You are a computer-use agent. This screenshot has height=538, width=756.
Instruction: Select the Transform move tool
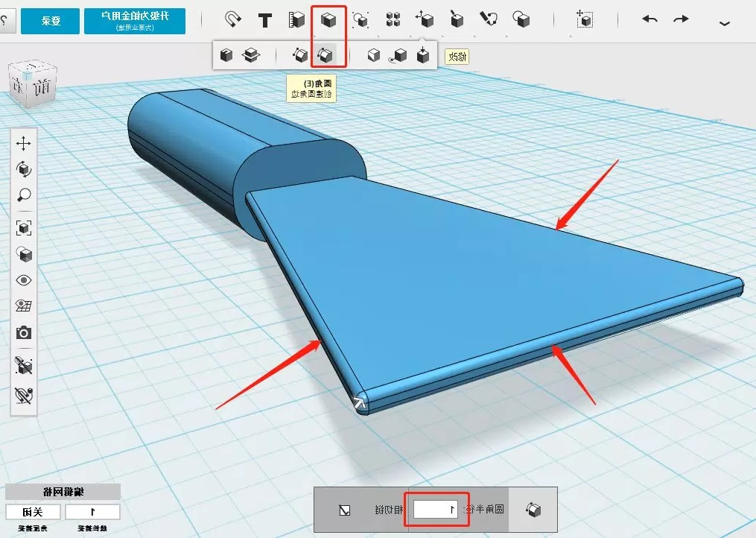click(x=585, y=19)
